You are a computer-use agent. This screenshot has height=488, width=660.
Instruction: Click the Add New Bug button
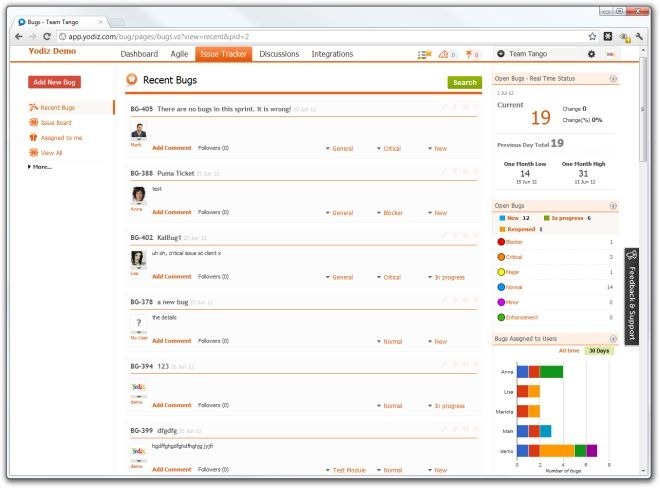54,82
